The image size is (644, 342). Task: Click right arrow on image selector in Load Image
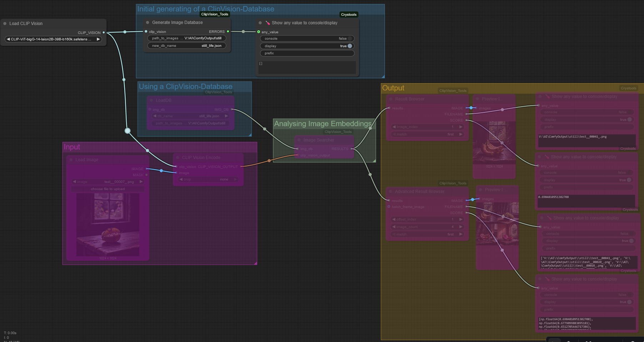(141, 182)
